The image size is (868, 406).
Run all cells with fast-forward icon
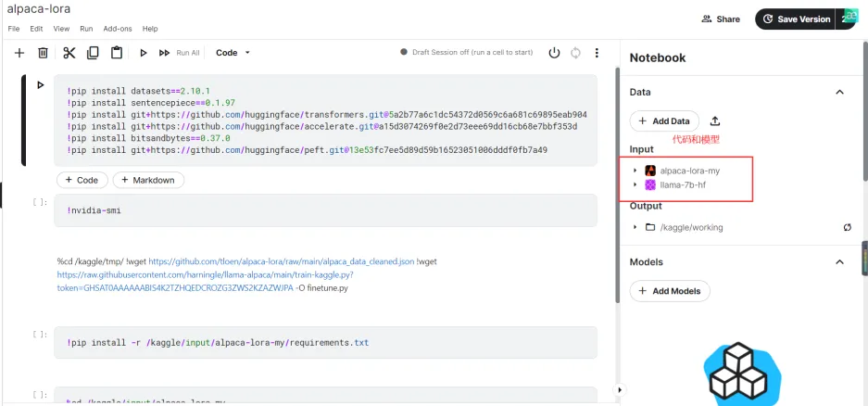click(x=164, y=53)
